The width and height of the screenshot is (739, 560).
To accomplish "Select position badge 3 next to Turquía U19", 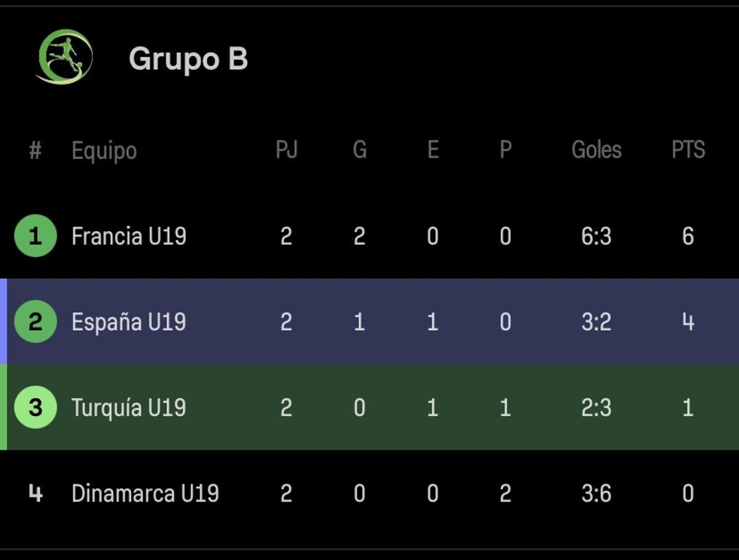I will coord(35,407).
